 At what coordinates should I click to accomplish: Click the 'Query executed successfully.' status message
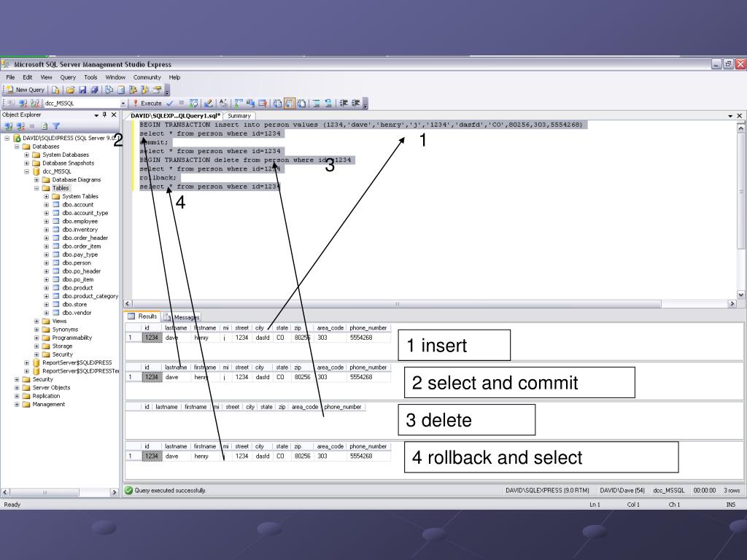coord(169,491)
